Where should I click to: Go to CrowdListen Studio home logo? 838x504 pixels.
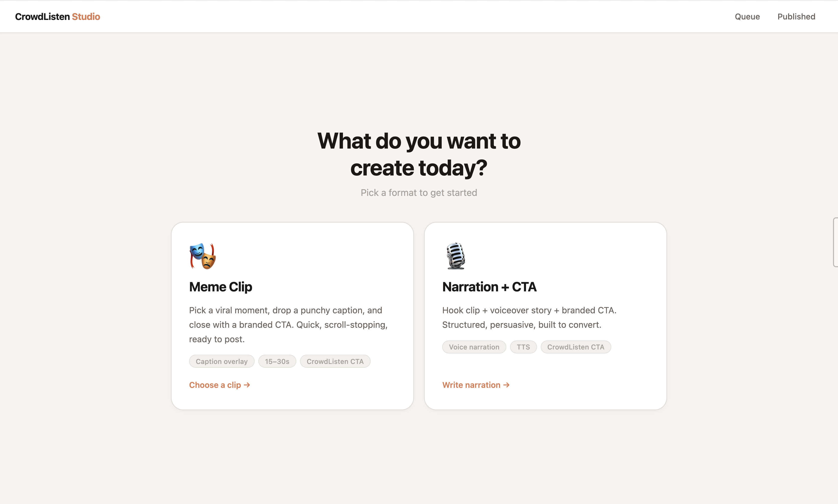(x=57, y=17)
